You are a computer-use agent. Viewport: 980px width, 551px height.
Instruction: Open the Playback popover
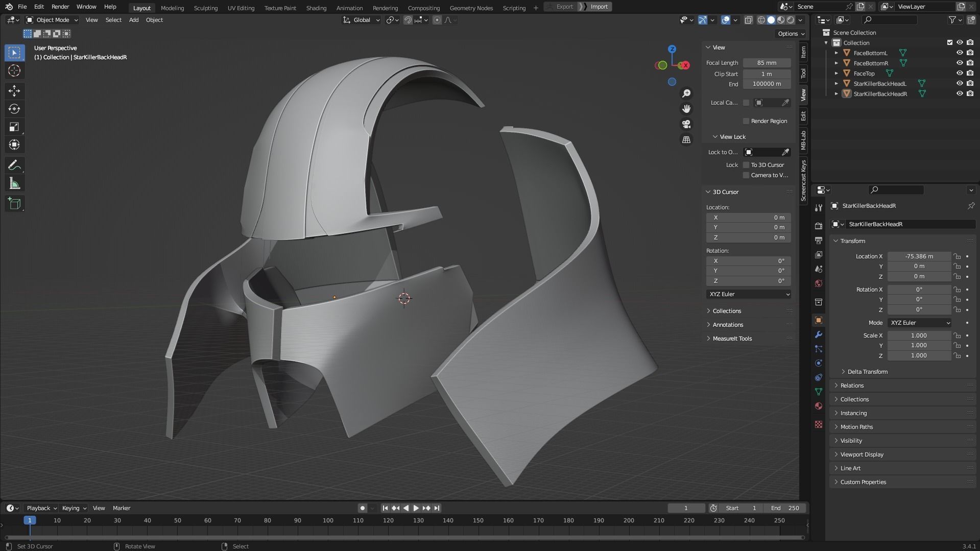click(41, 508)
